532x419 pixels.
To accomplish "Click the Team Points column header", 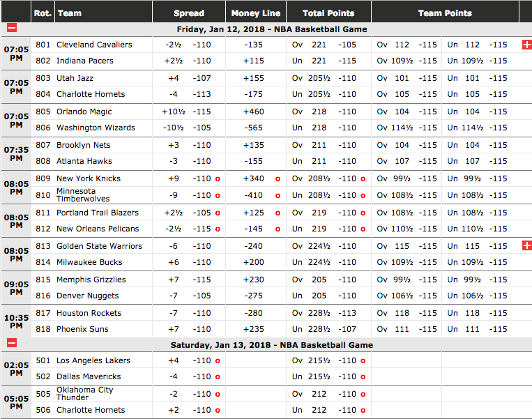I will [x=445, y=13].
